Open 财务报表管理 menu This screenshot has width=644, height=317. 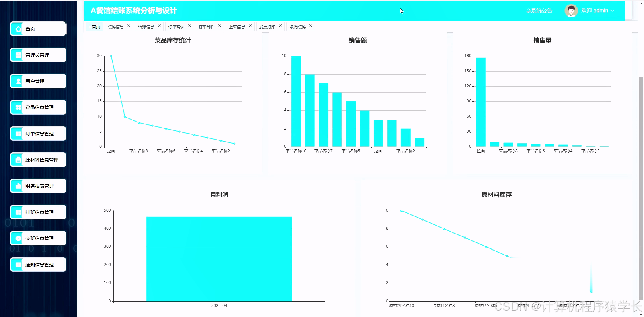click(x=38, y=186)
